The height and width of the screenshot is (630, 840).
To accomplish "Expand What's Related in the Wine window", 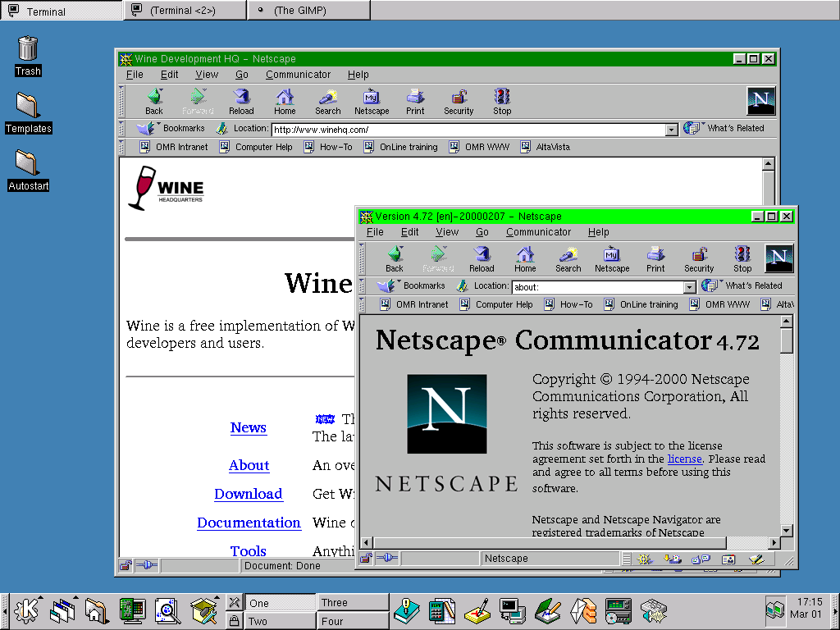I will click(x=724, y=128).
